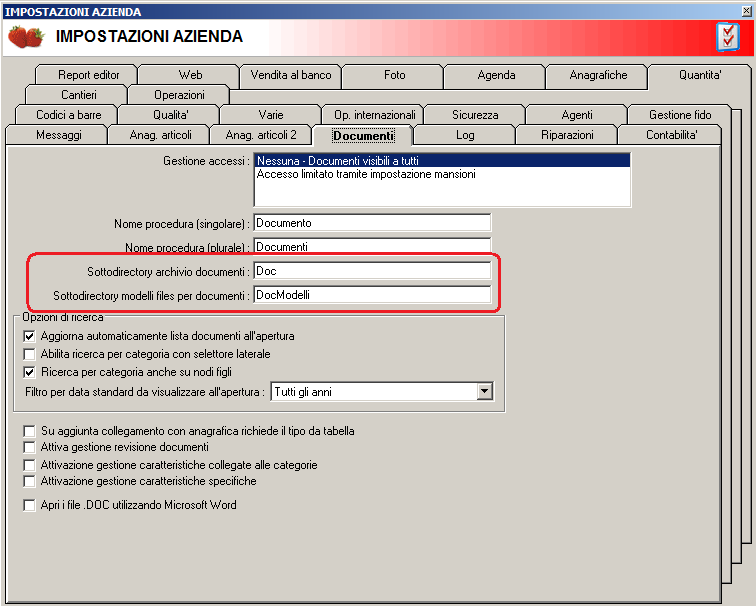This screenshot has width=756, height=606.
Task: Open the Filtro per data standard dropdown arrow
Action: pyautogui.click(x=484, y=391)
